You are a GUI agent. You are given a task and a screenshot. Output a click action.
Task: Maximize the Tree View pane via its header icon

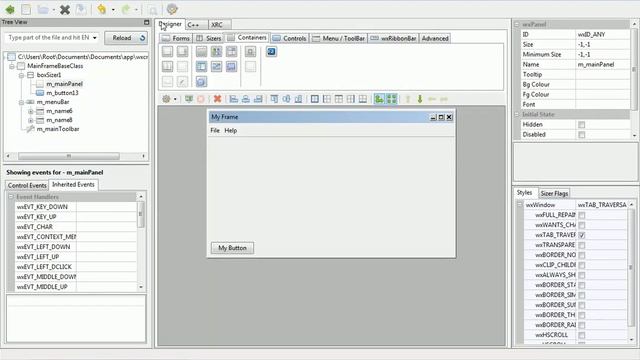pyautogui.click(x=147, y=22)
